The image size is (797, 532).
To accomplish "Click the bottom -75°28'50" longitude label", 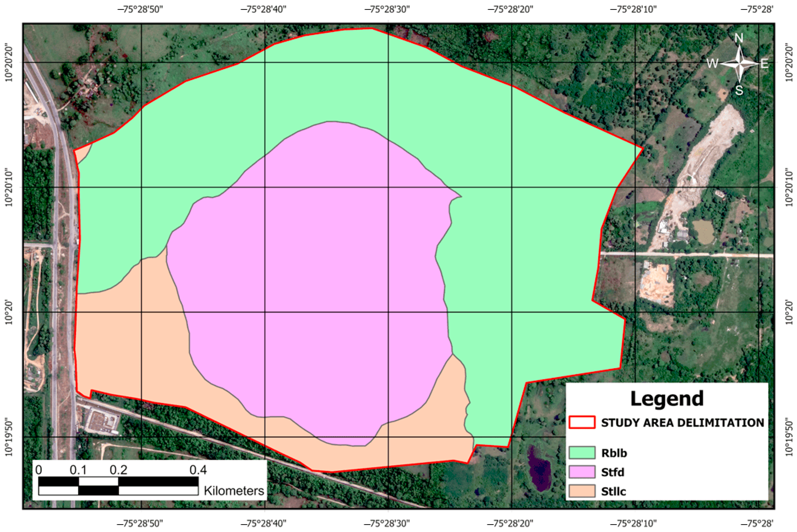I will coord(140,523).
